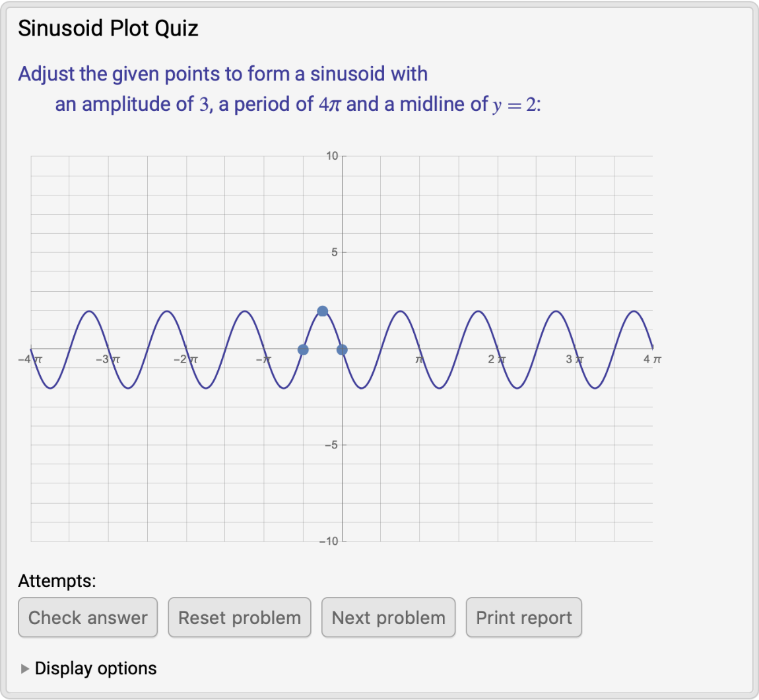
Task: Select the peak control point on the sinusoid
Action: 322,311
